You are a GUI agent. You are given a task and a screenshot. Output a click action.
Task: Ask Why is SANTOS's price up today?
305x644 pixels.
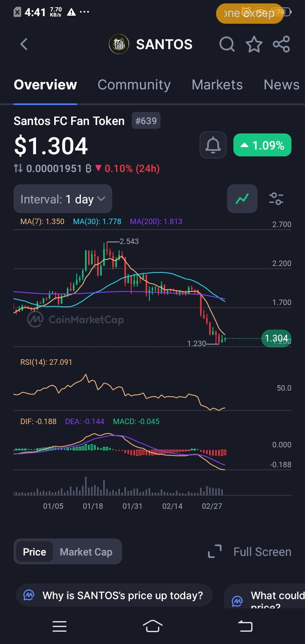114,596
